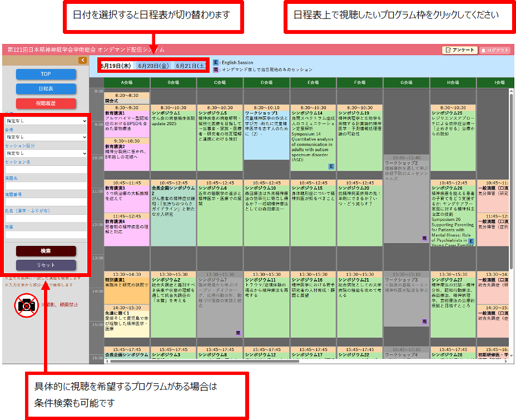Click the A会場 column header
The width and height of the screenshot is (516, 420).
pos(127,83)
